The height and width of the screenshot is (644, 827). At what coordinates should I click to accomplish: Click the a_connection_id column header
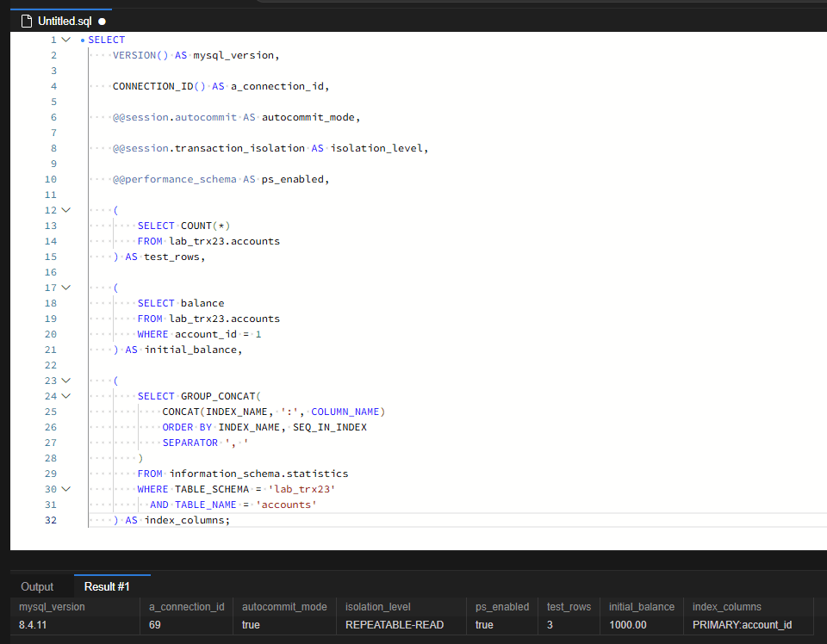187,607
